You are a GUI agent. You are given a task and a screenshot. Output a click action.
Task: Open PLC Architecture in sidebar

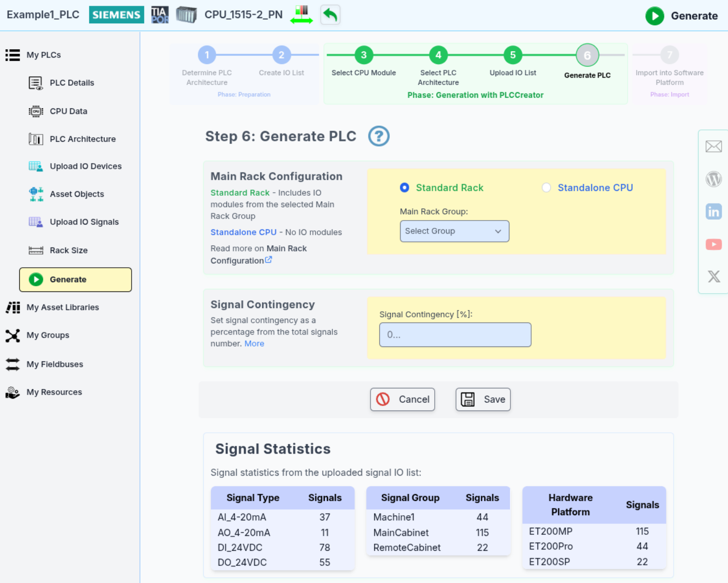[82, 139]
